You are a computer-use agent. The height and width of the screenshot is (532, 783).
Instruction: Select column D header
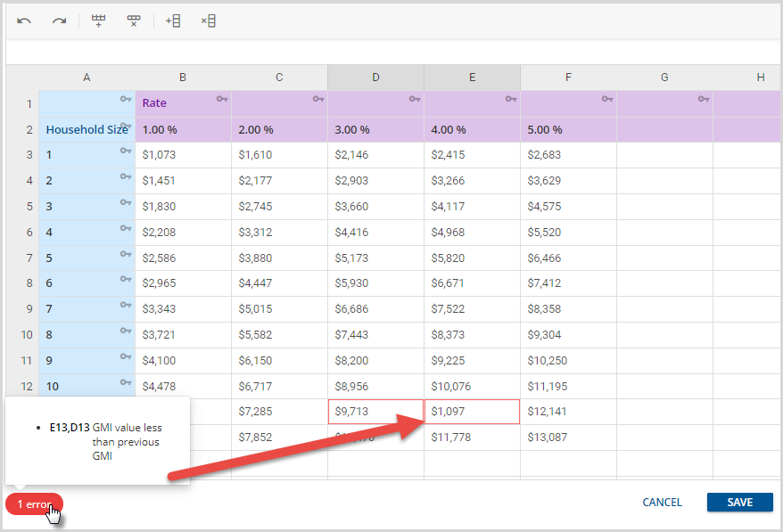pos(375,78)
